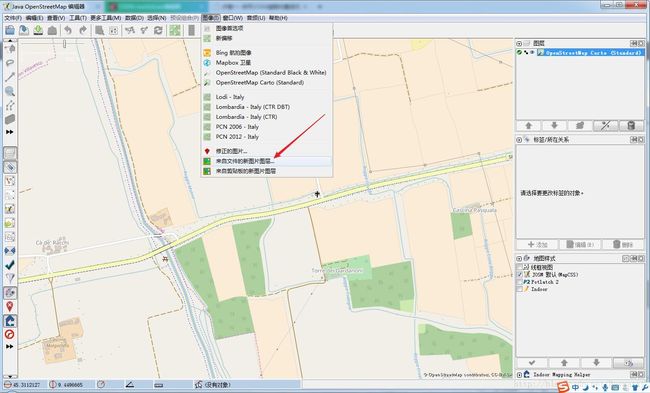Click the zoom slider handle on map
This screenshot has width=650, height=393.
pos(64,43)
